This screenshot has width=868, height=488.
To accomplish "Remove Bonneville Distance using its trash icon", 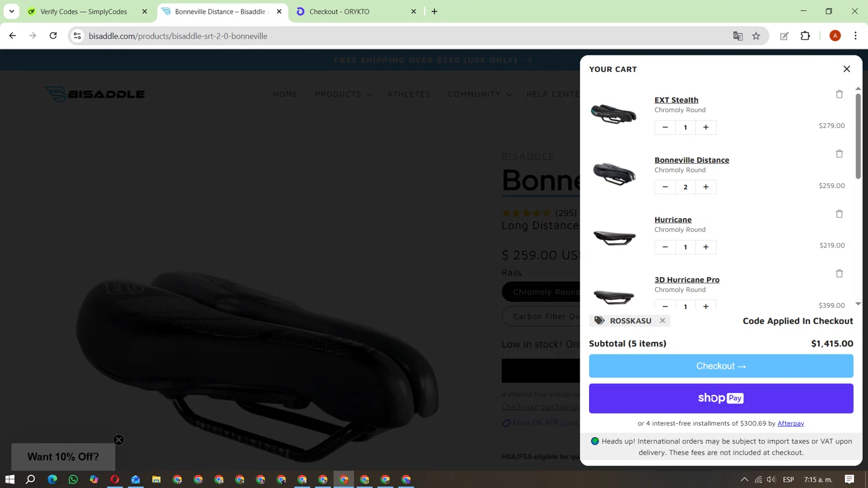I will 839,154.
